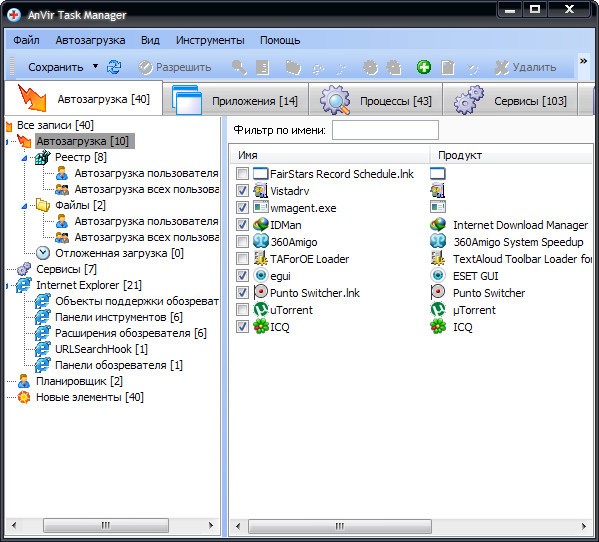
Task: Click the right list panel horizontal scrollbar thumb
Action: [x=340, y=526]
